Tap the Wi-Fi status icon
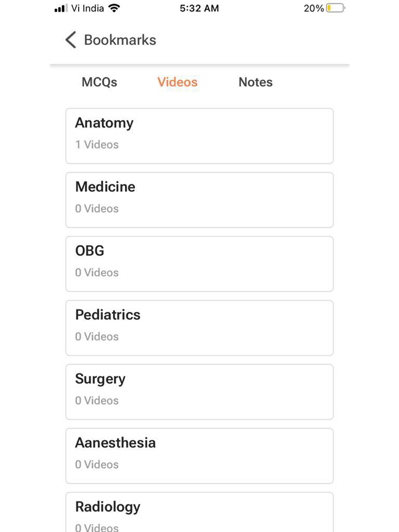This screenshot has width=399, height=532. tap(114, 8)
